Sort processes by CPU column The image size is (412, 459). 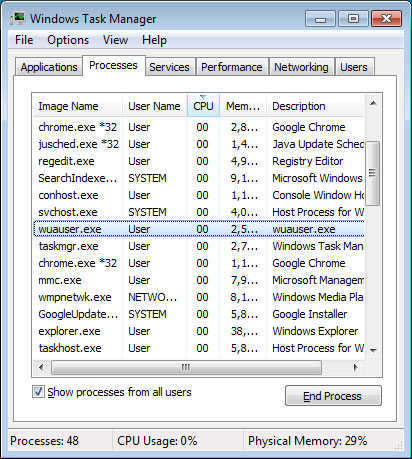pos(203,106)
